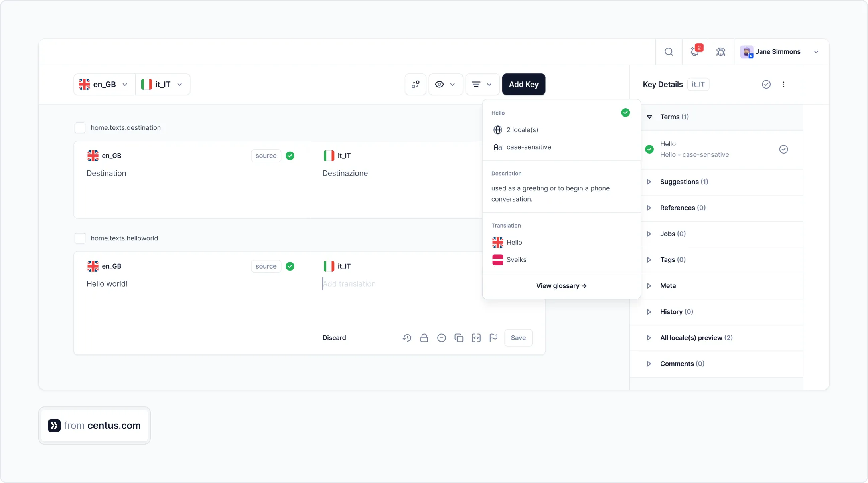Open the it_IT locale dropdown
868x483 pixels.
(162, 84)
